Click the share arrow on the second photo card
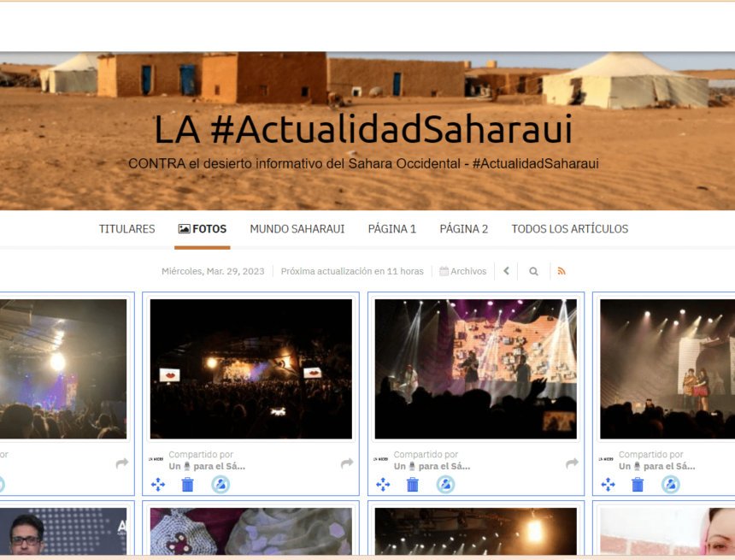Screen dimensions: 735x560 click(x=346, y=463)
